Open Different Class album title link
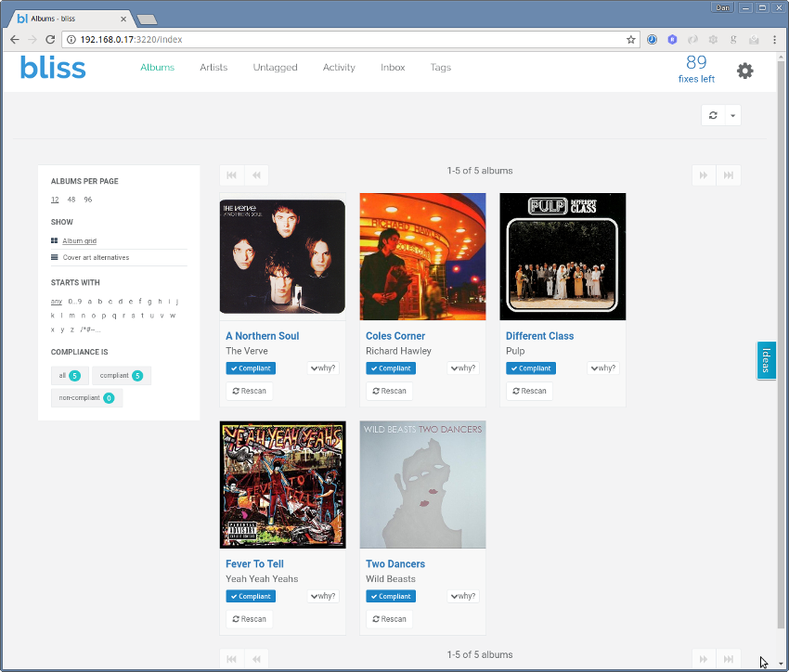Image resolution: width=789 pixels, height=672 pixels. pyautogui.click(x=539, y=336)
